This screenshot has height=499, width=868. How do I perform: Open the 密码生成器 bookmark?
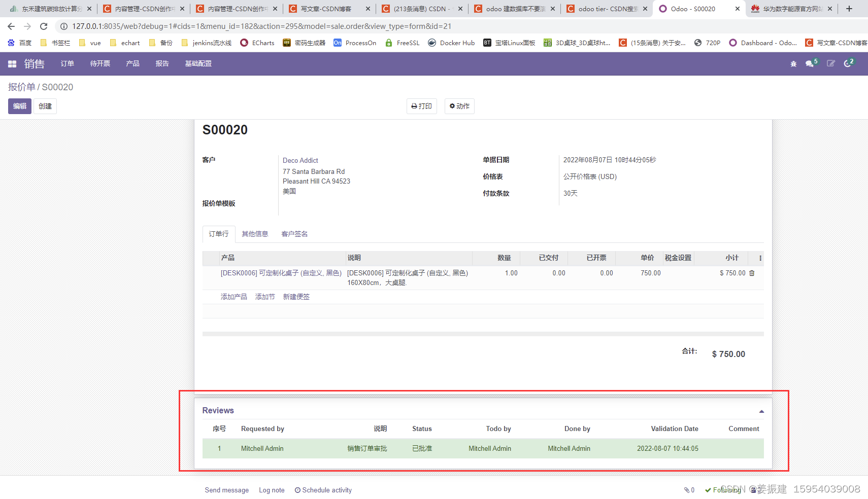point(304,43)
